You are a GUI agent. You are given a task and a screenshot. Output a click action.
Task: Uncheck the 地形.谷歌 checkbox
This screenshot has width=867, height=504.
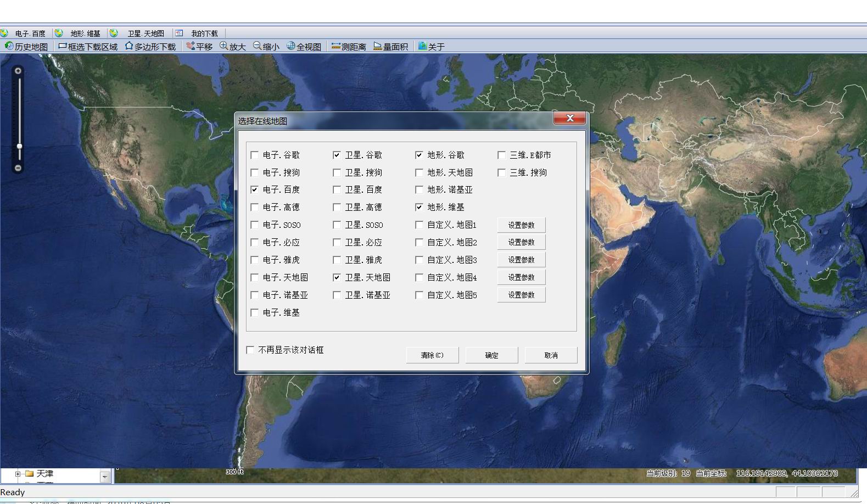click(x=419, y=155)
